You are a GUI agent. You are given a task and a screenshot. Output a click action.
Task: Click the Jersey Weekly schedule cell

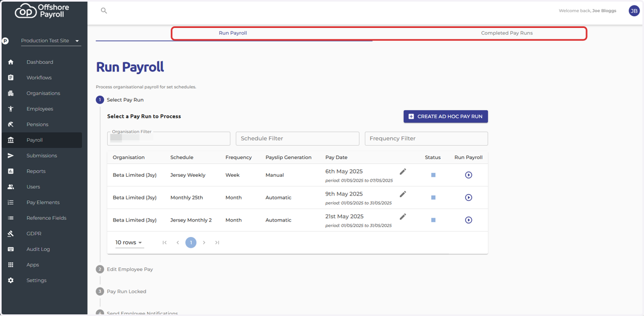(x=188, y=175)
